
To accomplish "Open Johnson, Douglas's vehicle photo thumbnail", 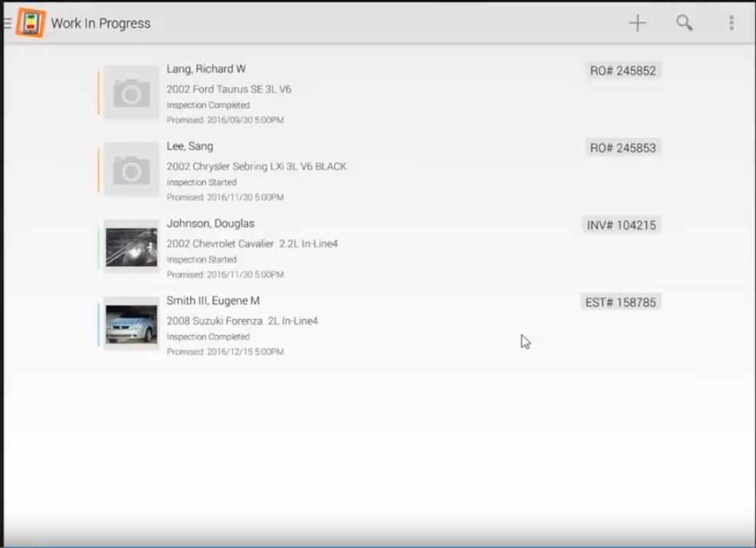I will tap(130, 246).
